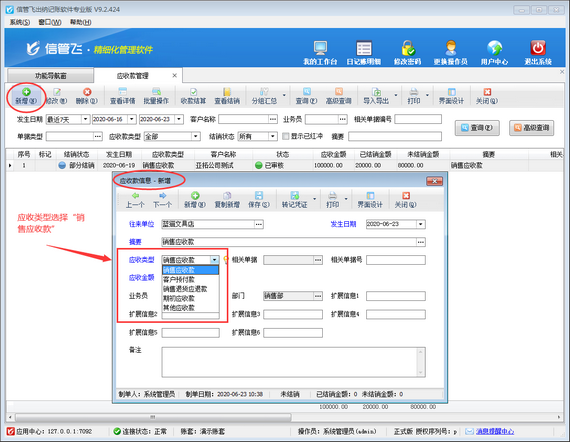This screenshot has height=442, width=570.
Task: Click 删除 in the main toolbar
Action: tap(87, 96)
